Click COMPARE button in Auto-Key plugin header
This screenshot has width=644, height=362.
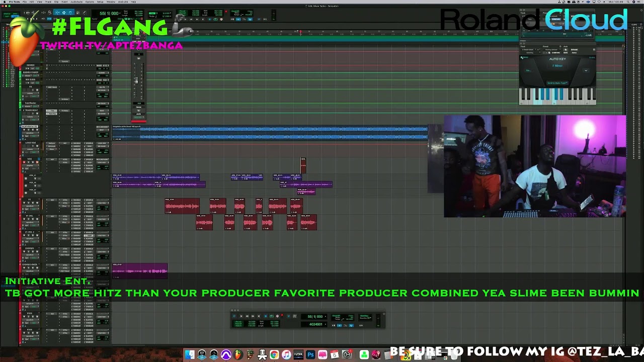[x=556, y=53]
